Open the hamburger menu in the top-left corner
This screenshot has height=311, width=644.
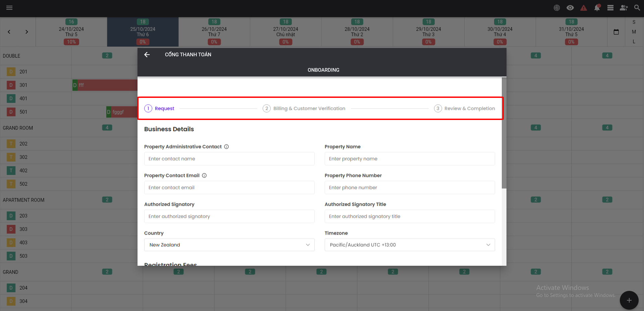9,8
